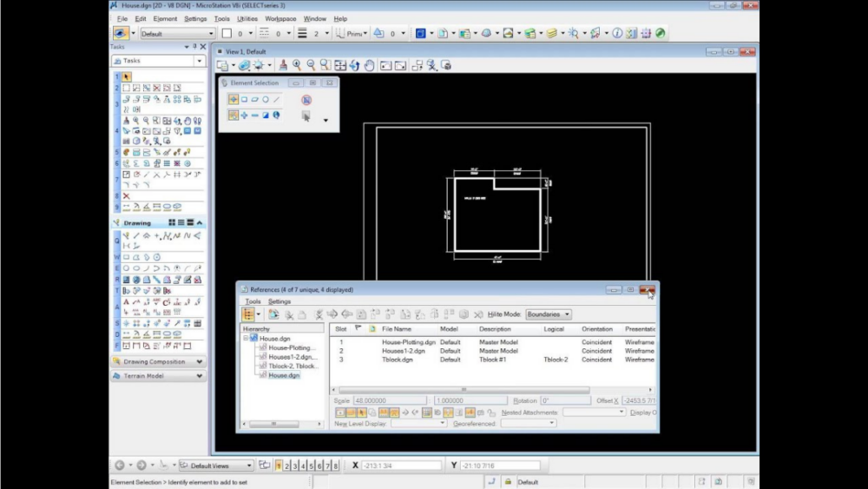Open Copy View tool in view toolbar

[418, 65]
